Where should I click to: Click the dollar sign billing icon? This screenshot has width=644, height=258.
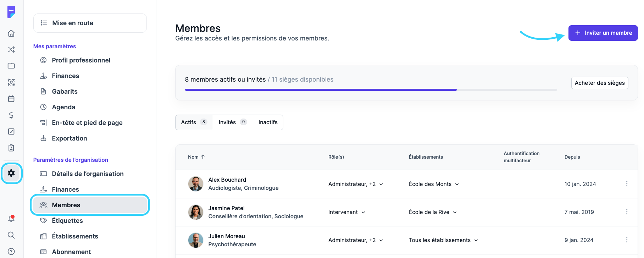coord(11,115)
